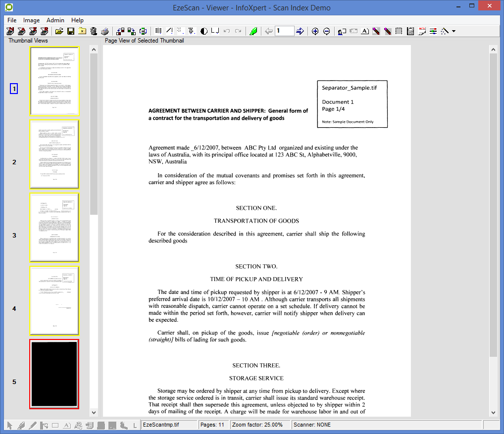504x434 pixels.
Task: Click the zoom out magnifier icon
Action: coord(327,31)
